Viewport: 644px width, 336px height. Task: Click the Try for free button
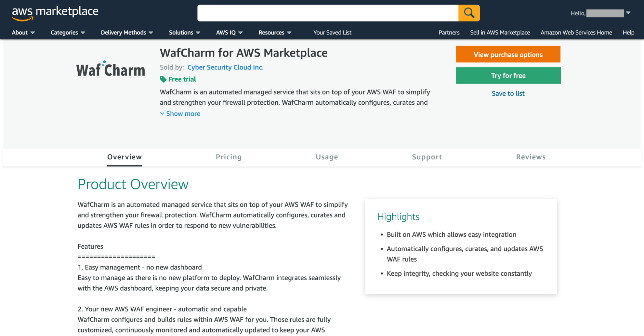pos(508,75)
